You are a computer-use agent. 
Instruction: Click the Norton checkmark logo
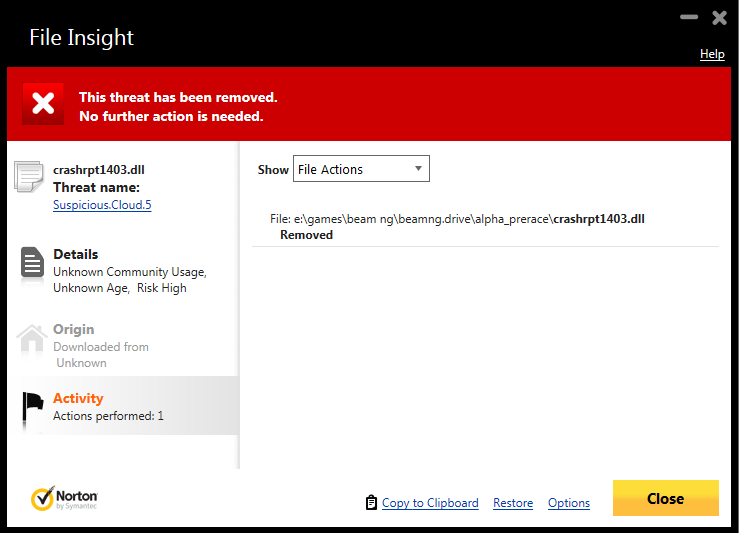point(42,499)
